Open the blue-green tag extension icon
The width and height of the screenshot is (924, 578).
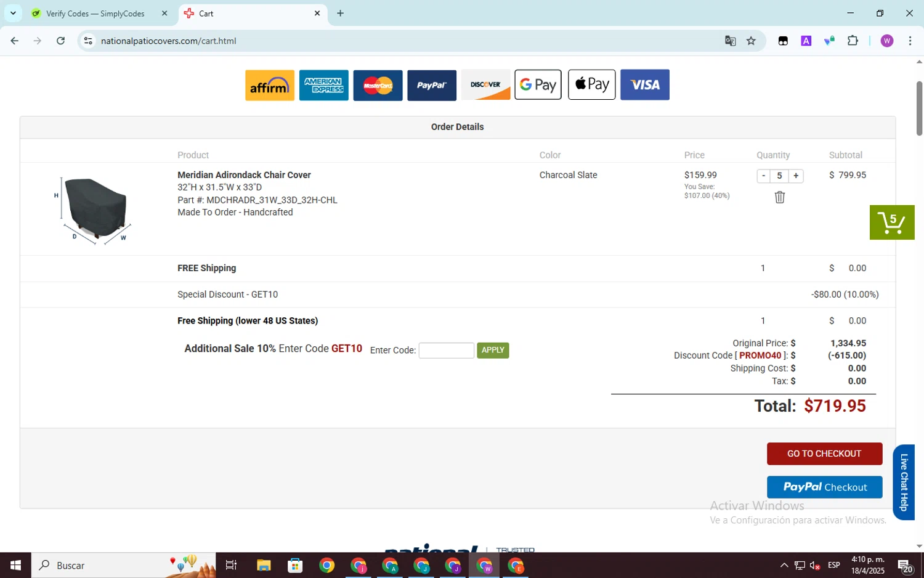tap(829, 41)
